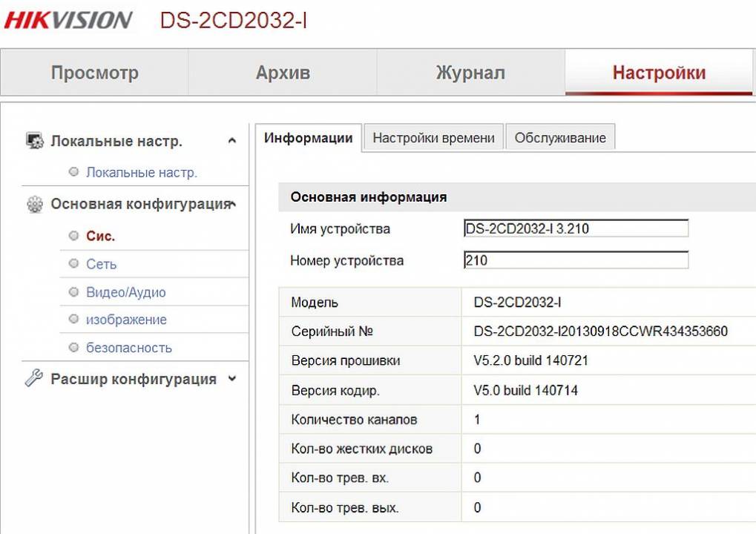Select bullet next to изображение

pos(73,319)
